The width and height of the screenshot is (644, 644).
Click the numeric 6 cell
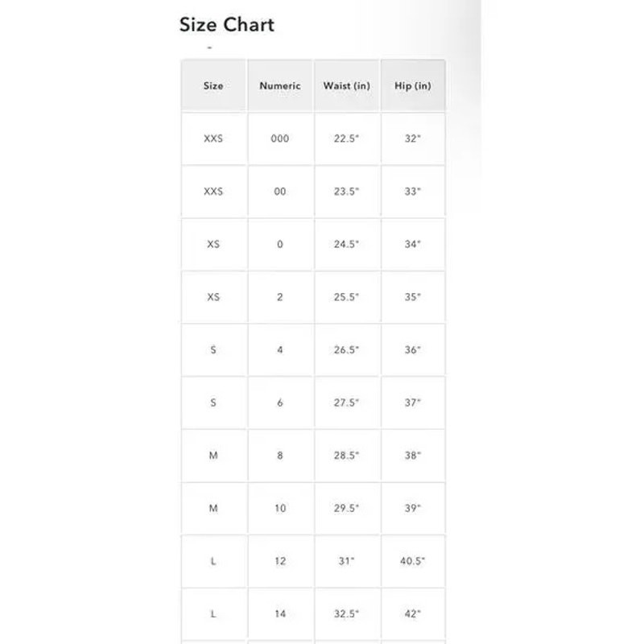280,402
